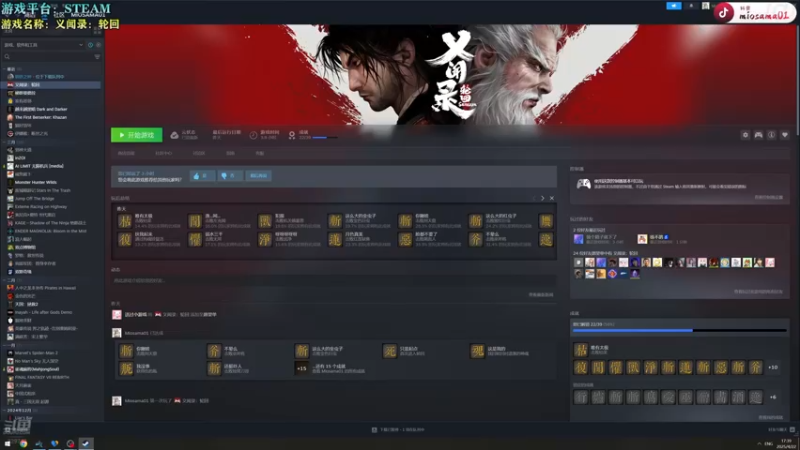The image size is (800, 450).
Task: View all friends who played link
Action: pos(758,292)
